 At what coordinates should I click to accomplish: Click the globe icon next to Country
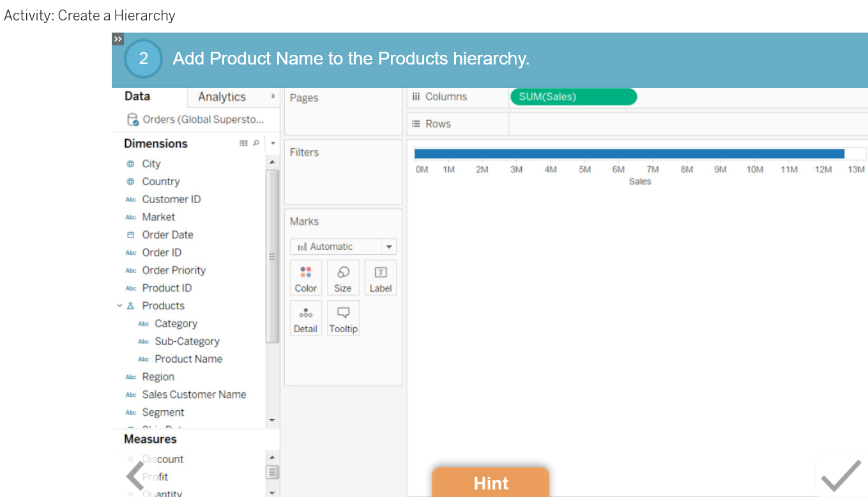click(x=130, y=182)
